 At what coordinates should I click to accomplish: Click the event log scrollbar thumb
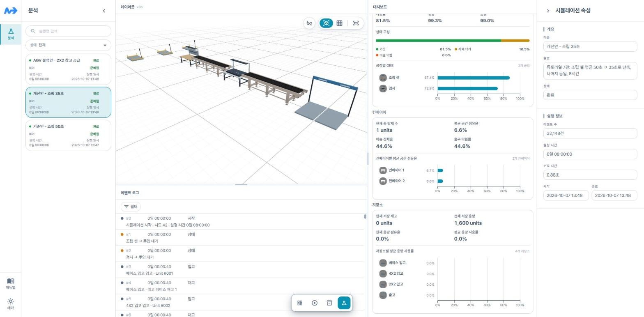(365, 216)
